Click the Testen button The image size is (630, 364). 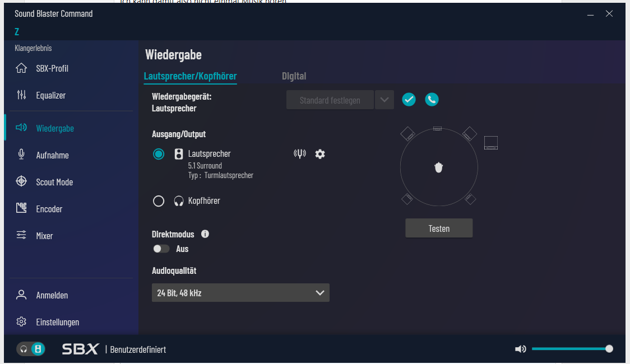pyautogui.click(x=439, y=228)
